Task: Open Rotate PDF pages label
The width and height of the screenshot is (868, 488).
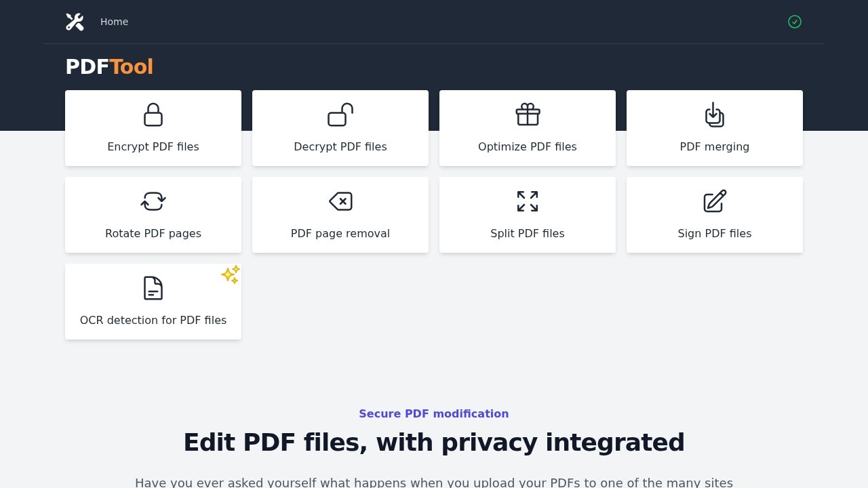Action: pos(153,234)
